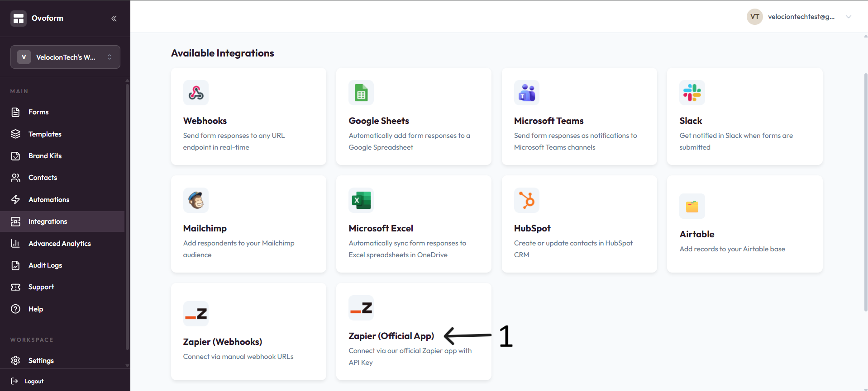This screenshot has width=868, height=391.
Task: Click 'Add records to your Airtable base' text
Action: [732, 249]
